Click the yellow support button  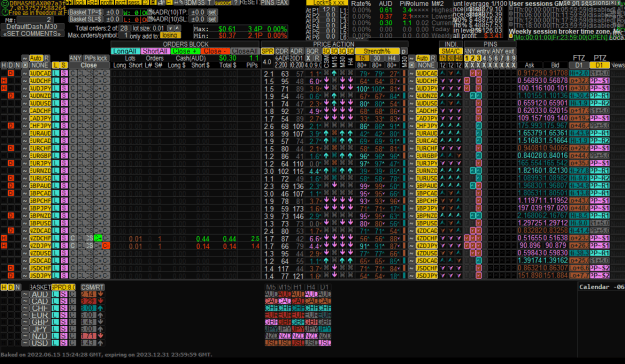223,2
